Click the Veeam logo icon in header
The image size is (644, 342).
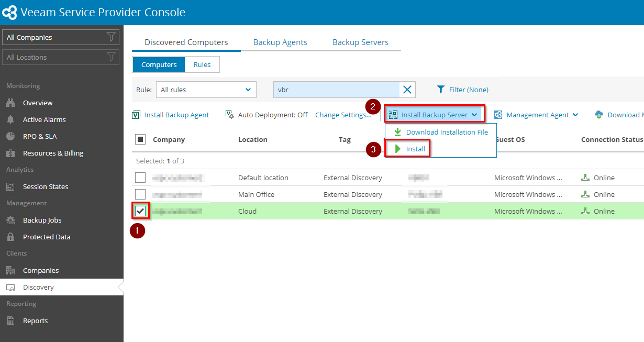(x=9, y=12)
